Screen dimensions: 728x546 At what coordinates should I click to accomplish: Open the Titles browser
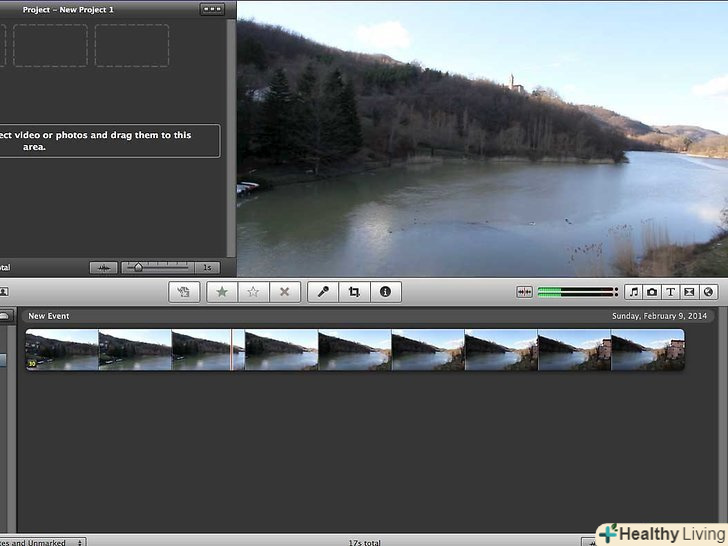670,292
